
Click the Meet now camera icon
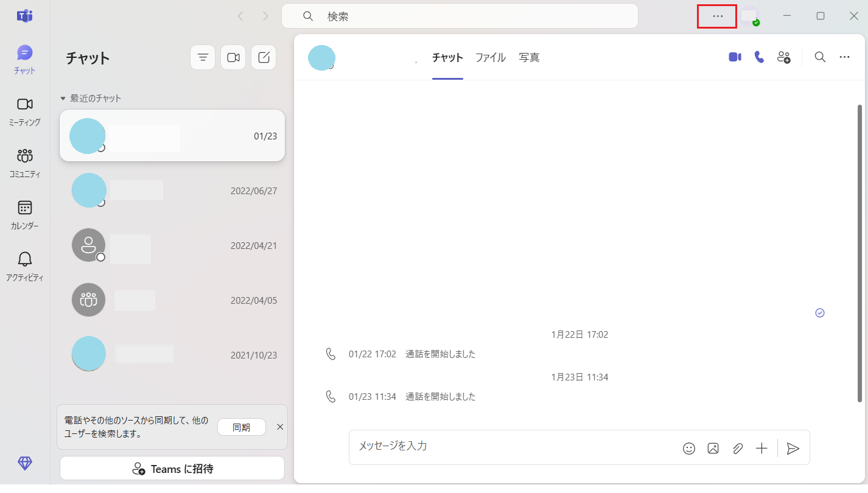[x=233, y=57]
